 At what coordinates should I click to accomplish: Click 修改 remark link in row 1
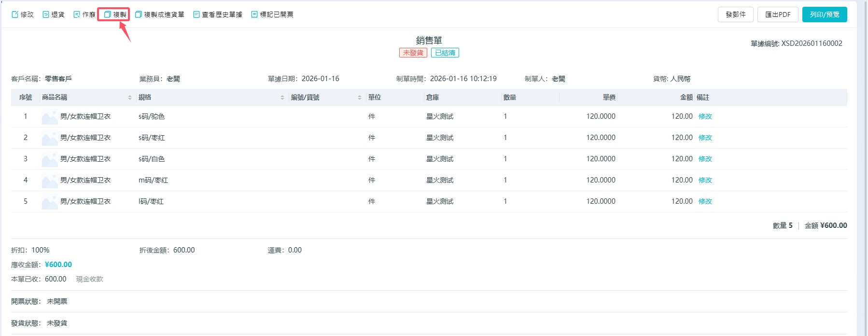(x=705, y=116)
